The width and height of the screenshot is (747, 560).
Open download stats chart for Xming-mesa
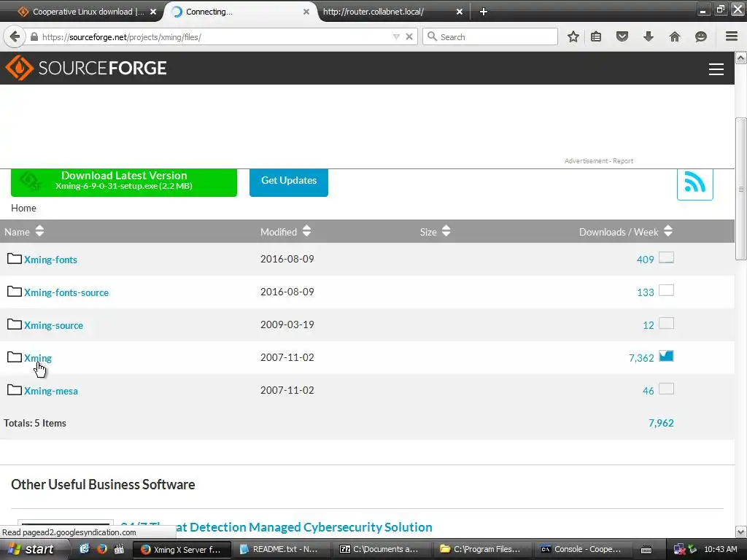coord(666,389)
